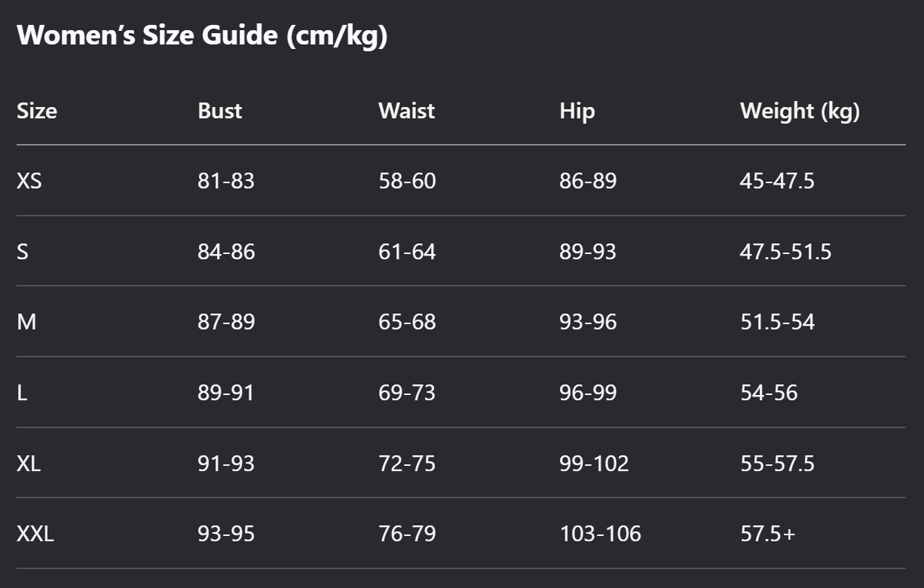
Task: Click the Weight (kg) column header
Action: click(800, 111)
